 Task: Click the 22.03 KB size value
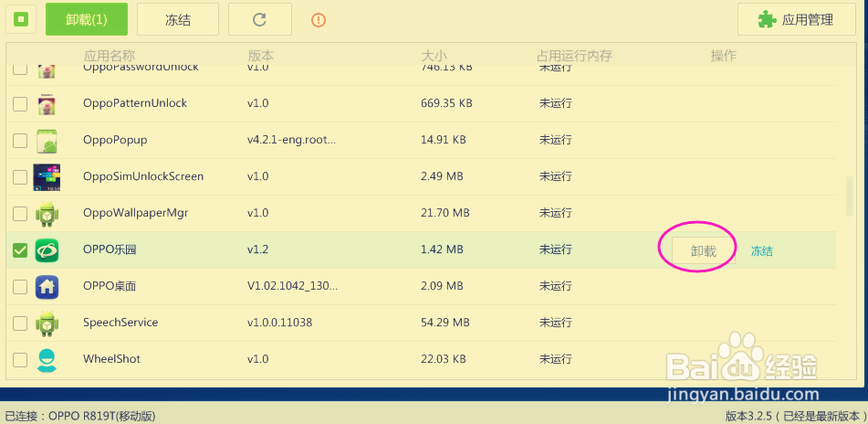[444, 358]
